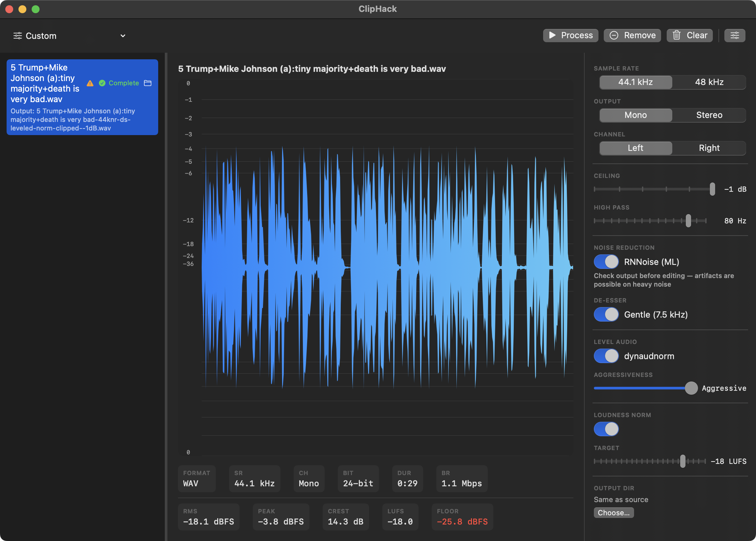Screen dimensions: 756x541
Task: Switch sample rate to 48 kHz
Action: pos(709,82)
